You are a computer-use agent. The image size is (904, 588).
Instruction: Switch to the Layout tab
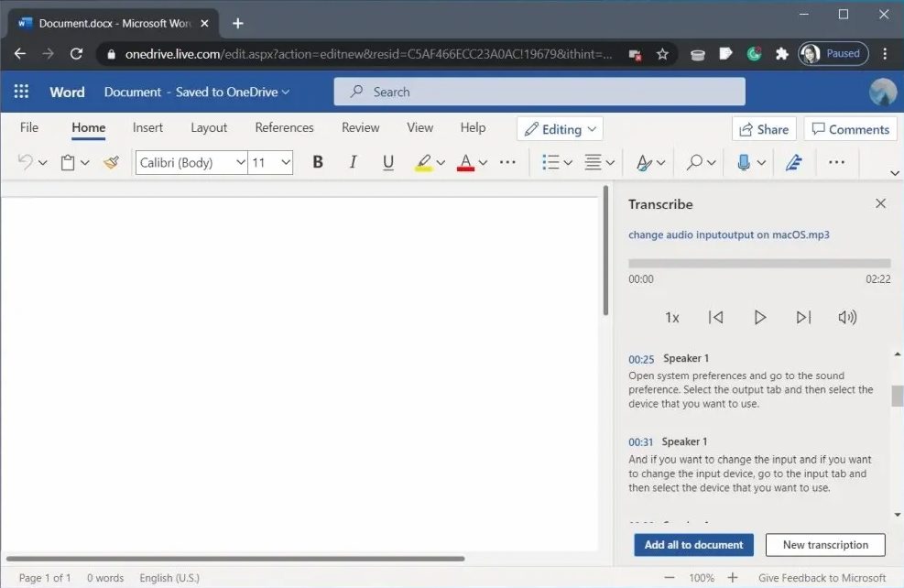pos(209,127)
